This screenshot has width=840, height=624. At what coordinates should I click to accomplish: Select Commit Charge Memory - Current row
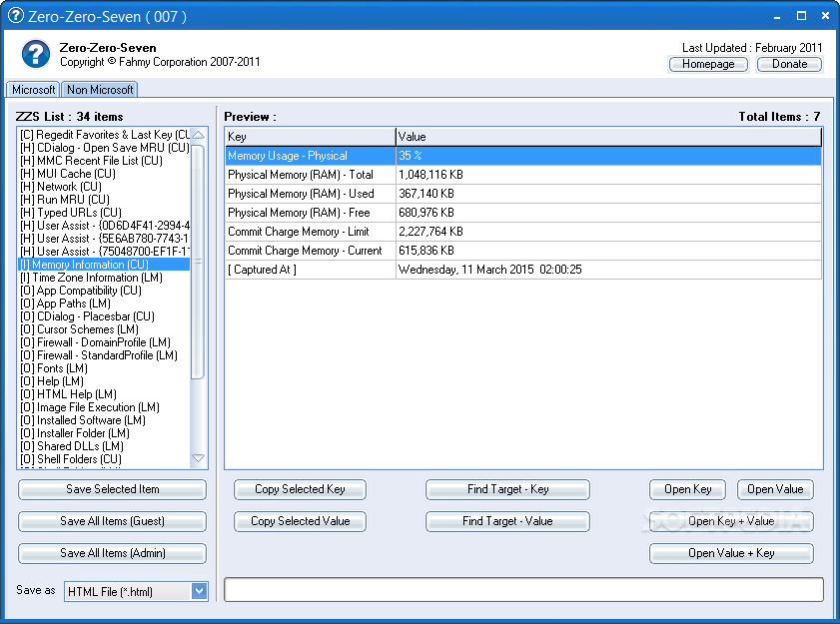[523, 251]
